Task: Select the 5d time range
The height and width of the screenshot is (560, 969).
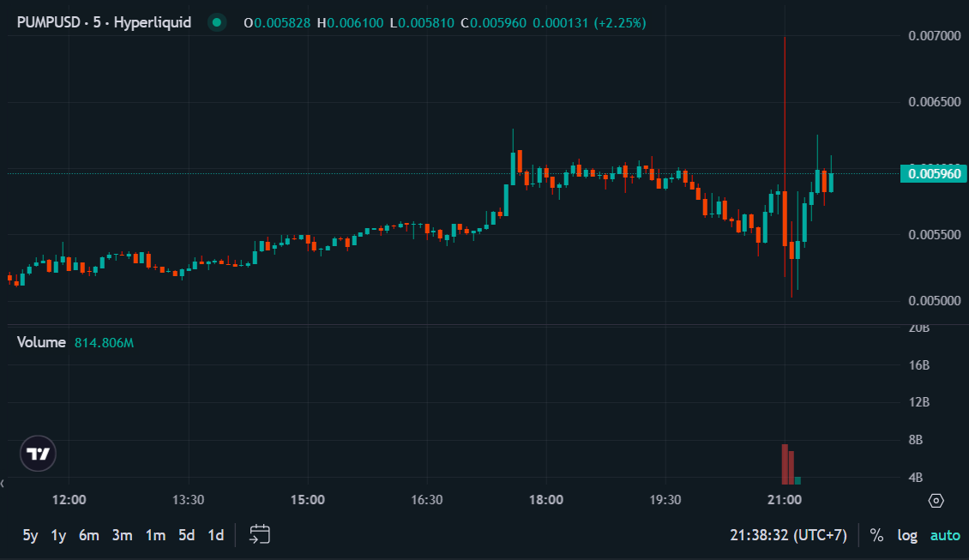Action: [187, 535]
